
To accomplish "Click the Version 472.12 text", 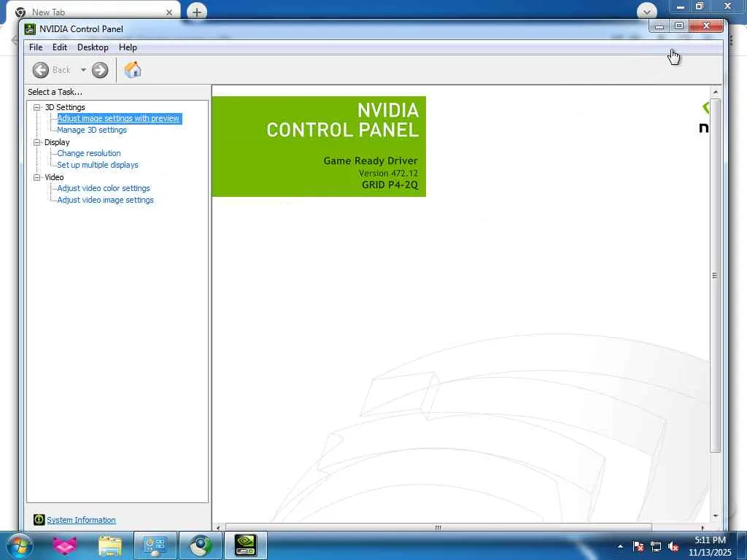I will (x=388, y=174).
